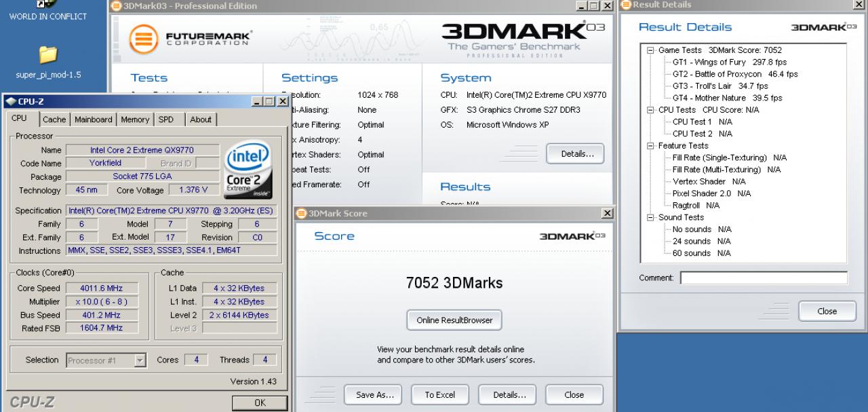This screenshot has height=412, width=868.
Task: Switch to the Memory tab
Action: click(135, 119)
